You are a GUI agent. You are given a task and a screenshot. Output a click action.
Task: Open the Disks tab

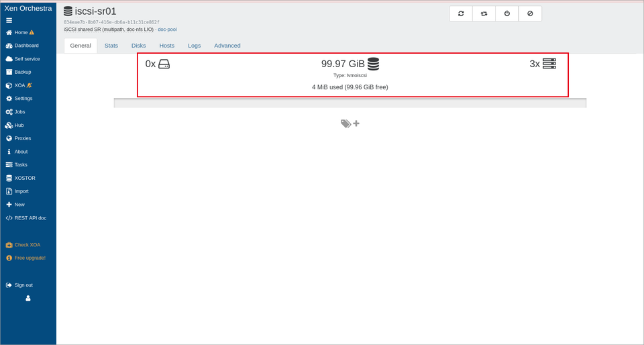(138, 46)
